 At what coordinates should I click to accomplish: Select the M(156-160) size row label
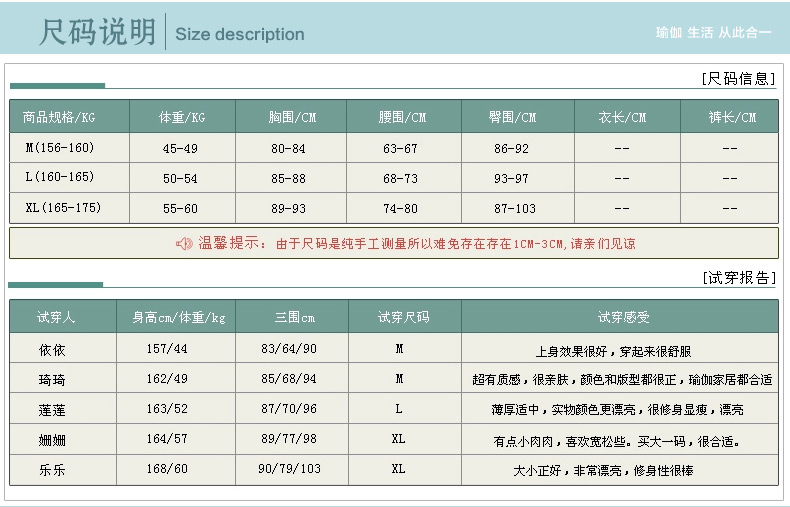[60, 148]
